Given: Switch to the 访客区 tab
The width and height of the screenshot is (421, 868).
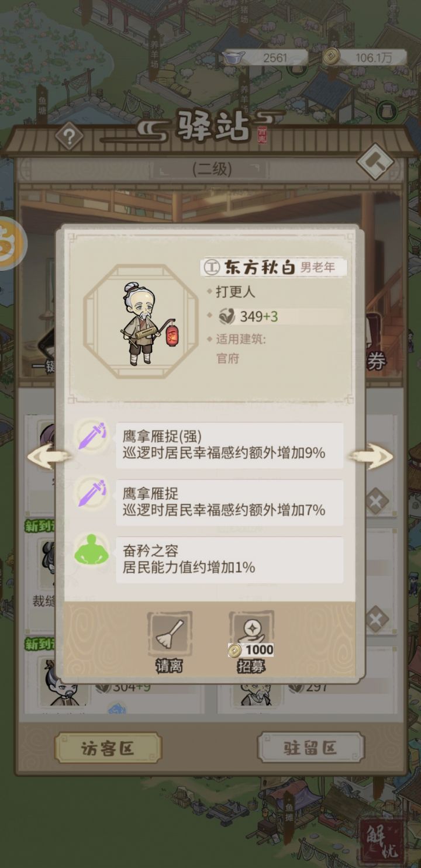Looking at the screenshot, I should 108,748.
